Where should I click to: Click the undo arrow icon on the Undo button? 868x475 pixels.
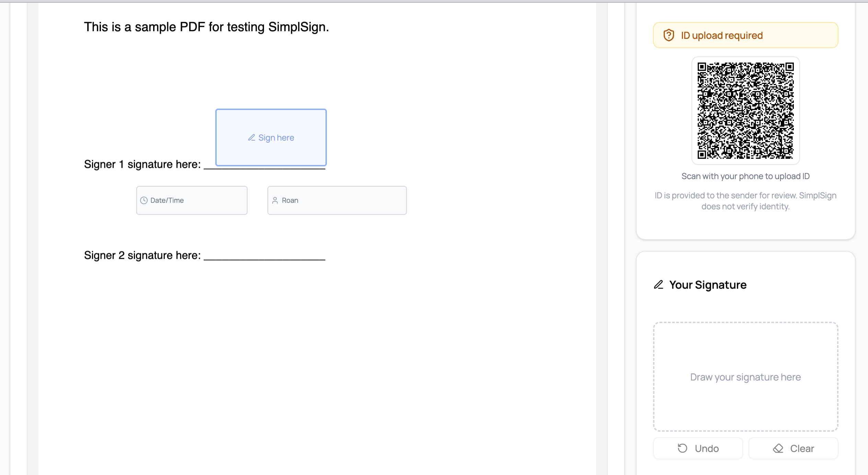[683, 448]
